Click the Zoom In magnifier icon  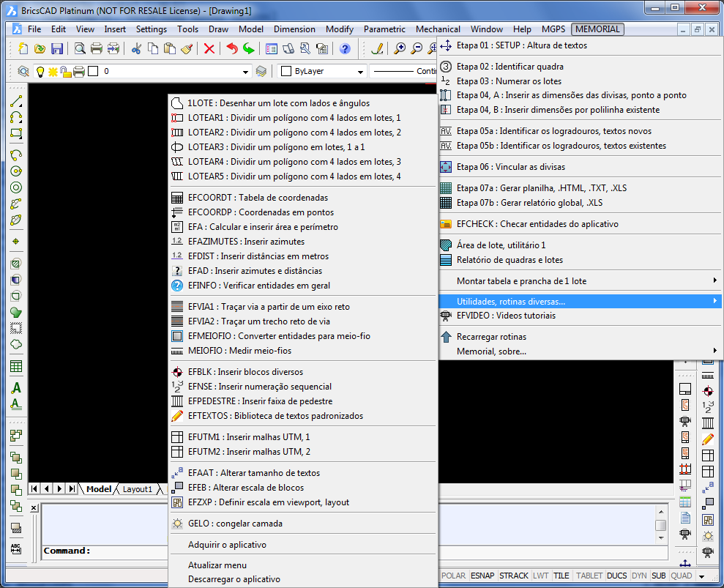coord(400,49)
